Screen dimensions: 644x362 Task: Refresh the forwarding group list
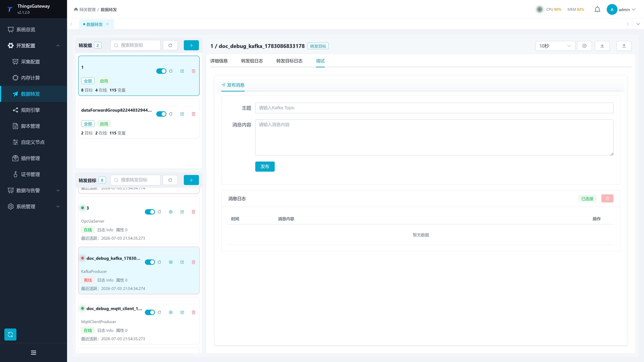tap(170, 45)
